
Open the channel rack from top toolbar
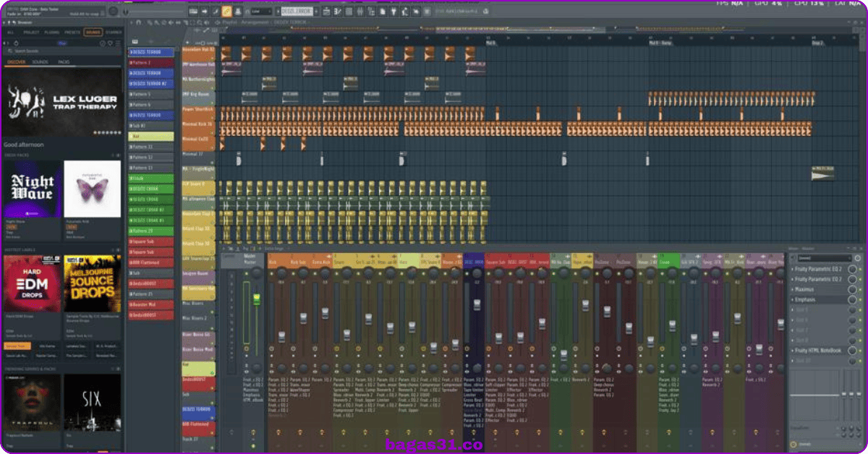point(349,12)
